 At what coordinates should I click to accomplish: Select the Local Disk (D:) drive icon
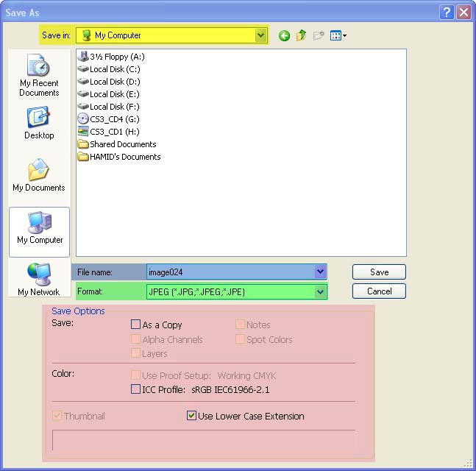pyautogui.click(x=83, y=82)
